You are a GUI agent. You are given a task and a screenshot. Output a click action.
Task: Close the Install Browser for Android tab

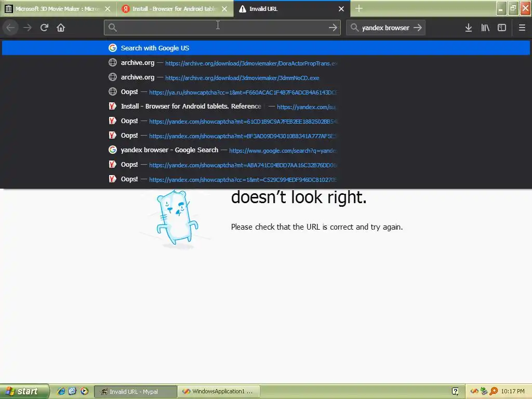[x=224, y=9]
